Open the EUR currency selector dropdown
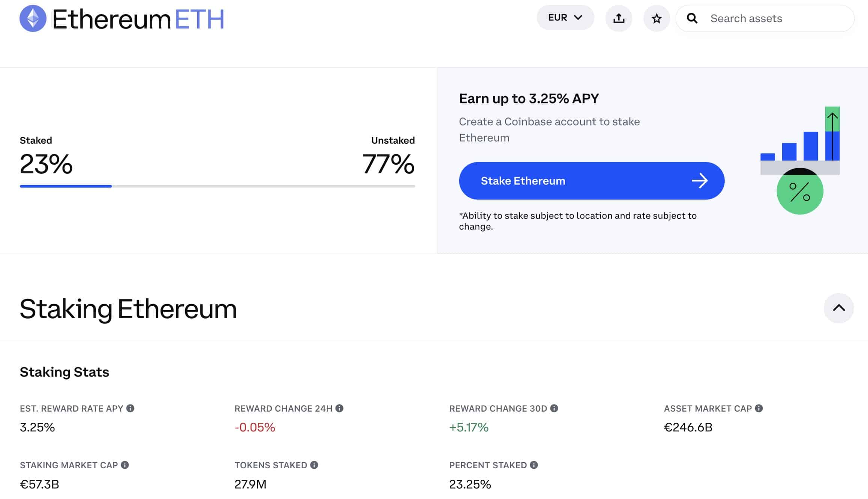The height and width of the screenshot is (499, 868). pyautogui.click(x=565, y=18)
